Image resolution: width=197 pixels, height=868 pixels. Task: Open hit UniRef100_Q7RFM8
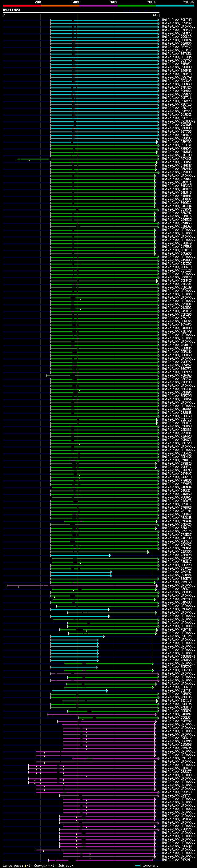point(177,470)
